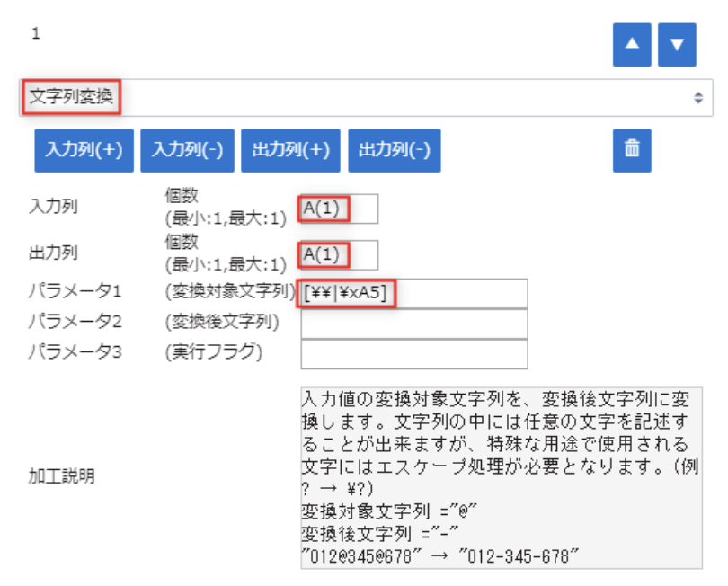Viewport: 728px width, 586px height.
Task: Delete this step with the trash icon
Action: tap(632, 150)
